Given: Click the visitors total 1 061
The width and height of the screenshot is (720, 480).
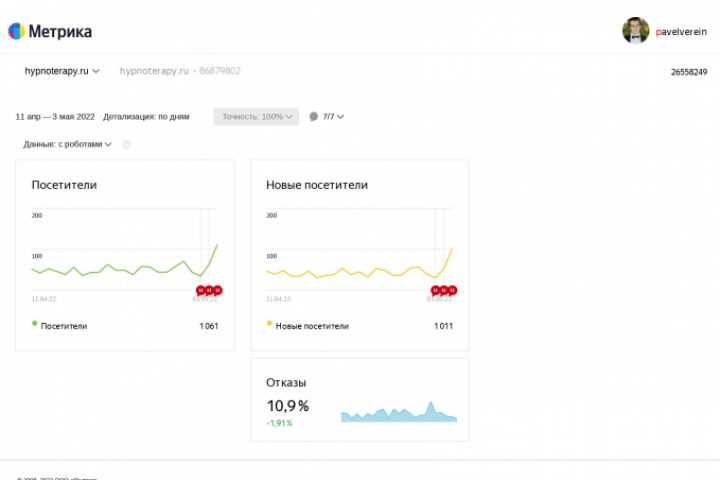Looking at the screenshot, I should point(209,326).
